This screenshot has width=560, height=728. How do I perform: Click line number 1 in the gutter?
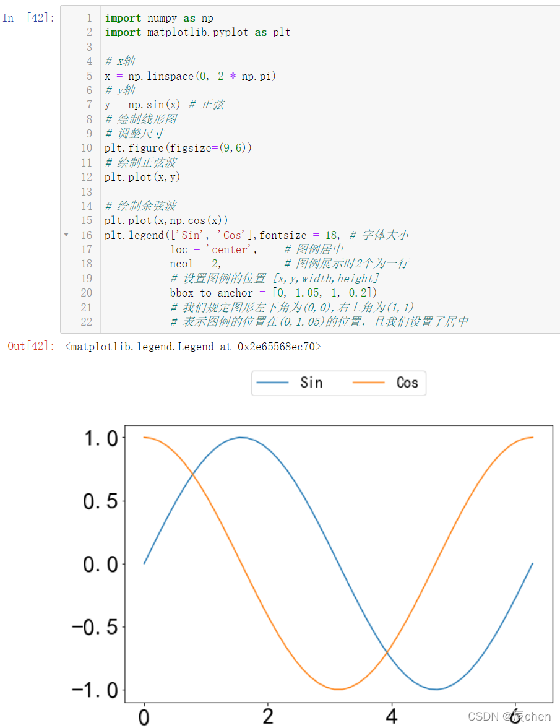pos(89,18)
